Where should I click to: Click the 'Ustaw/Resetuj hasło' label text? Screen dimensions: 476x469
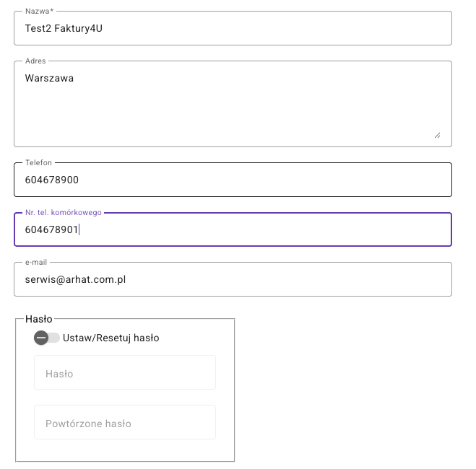click(111, 338)
